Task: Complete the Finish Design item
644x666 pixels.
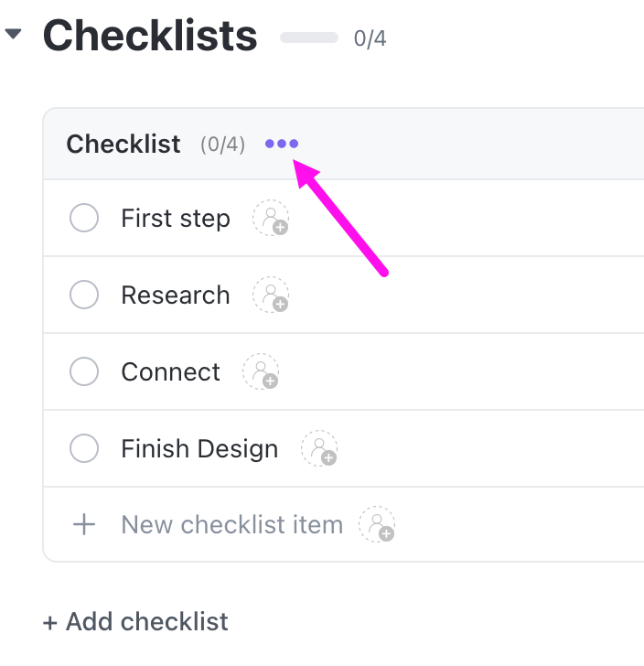Action: 84,449
